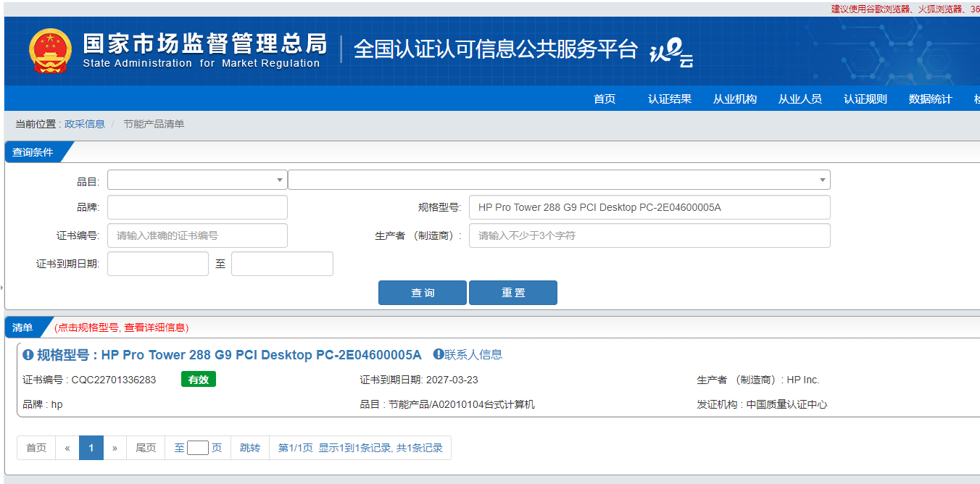980x484 pixels.
Task: Open 联系人信息 contact link
Action: (x=473, y=354)
